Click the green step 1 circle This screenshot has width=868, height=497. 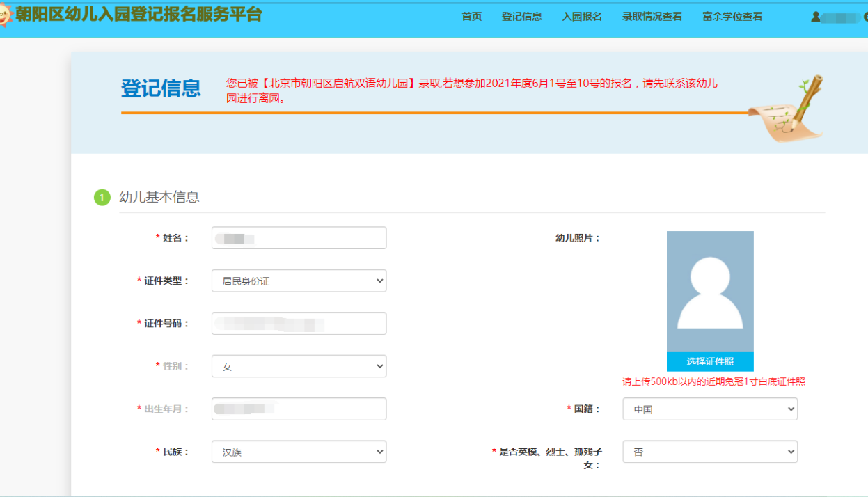[102, 198]
